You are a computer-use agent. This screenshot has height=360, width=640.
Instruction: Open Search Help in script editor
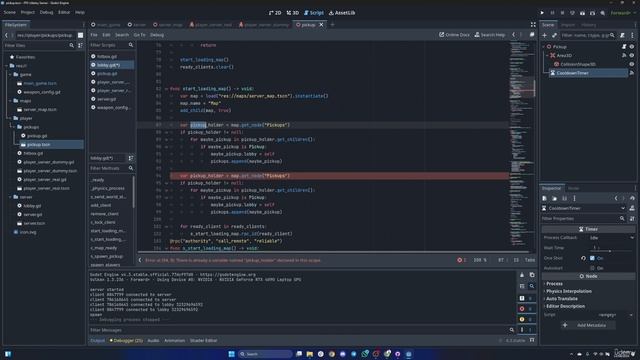(490, 35)
